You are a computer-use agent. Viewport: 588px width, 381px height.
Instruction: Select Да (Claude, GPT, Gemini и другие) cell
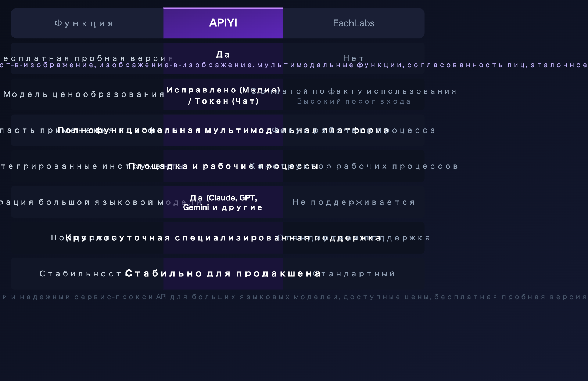[223, 202]
